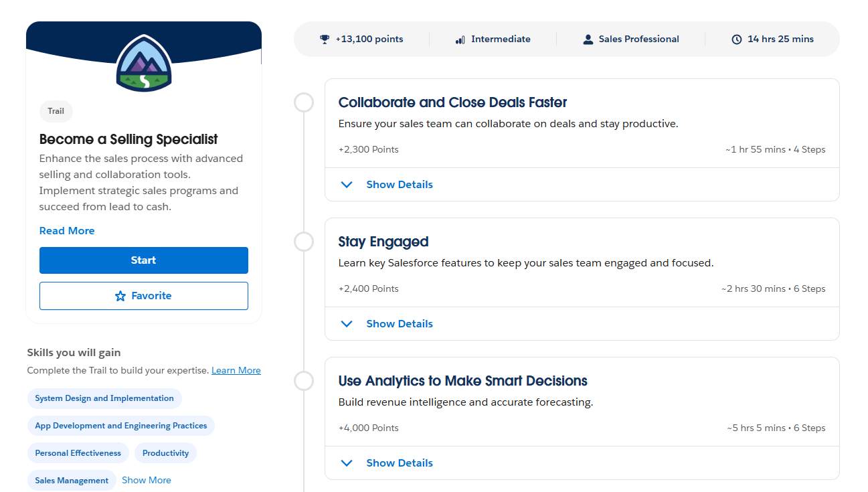Click the +2,300 Points text
The width and height of the screenshot is (868, 492).
pyautogui.click(x=369, y=150)
